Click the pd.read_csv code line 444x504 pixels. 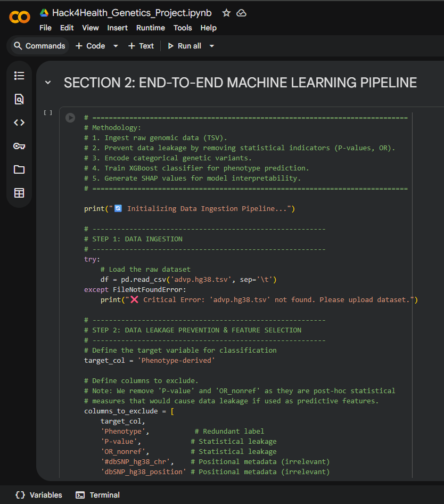pyautogui.click(x=188, y=279)
